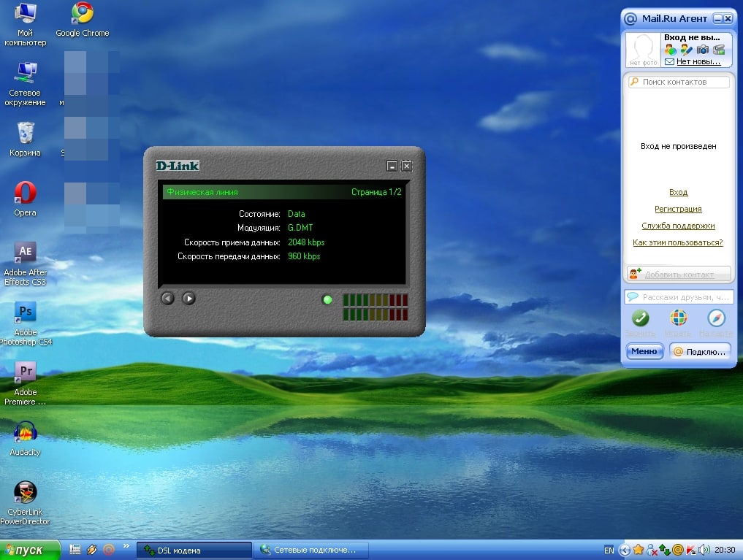Click the Mail.Ru Agent @ tray icon
This screenshot has height=560, width=743.
tap(677, 550)
